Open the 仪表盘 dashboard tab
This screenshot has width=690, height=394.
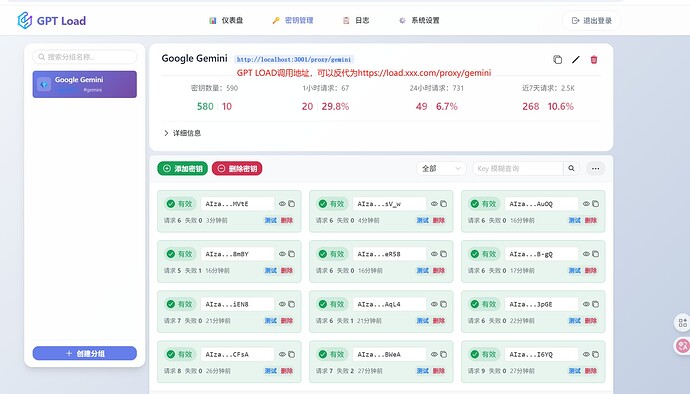(226, 20)
